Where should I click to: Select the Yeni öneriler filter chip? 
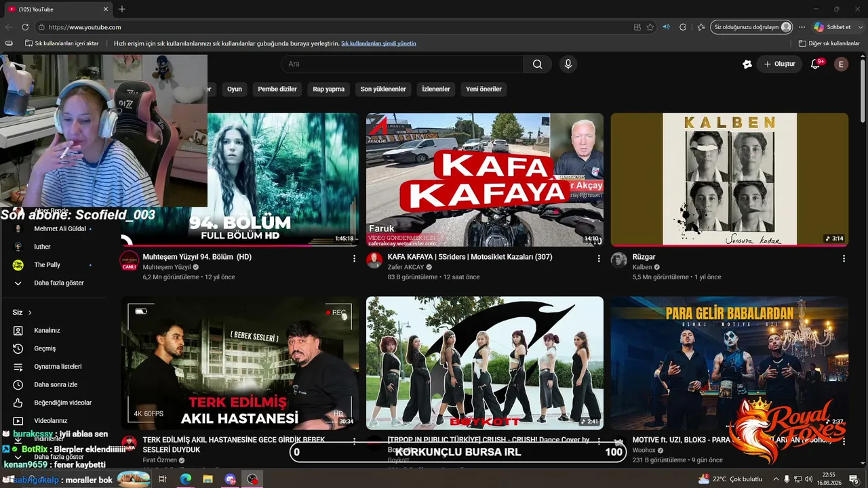484,89
